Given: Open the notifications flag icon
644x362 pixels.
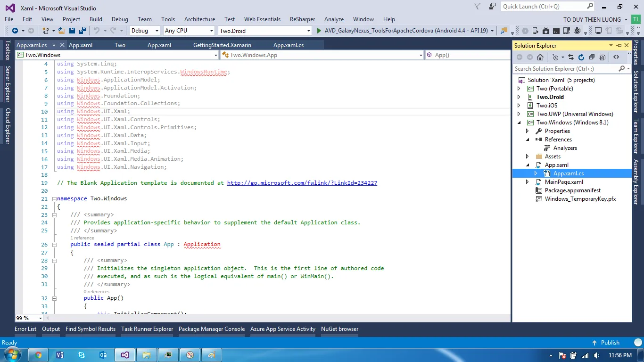Looking at the screenshot, I should (x=478, y=7).
